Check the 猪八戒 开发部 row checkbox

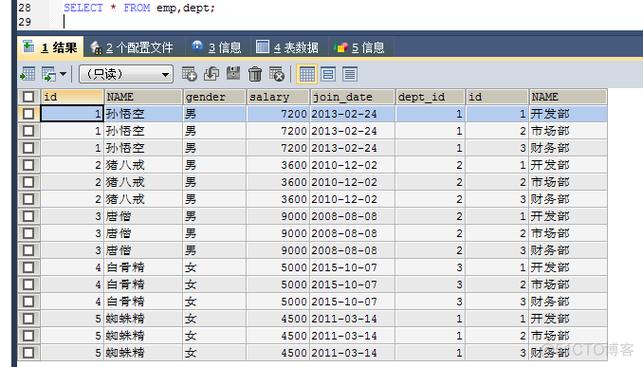pyautogui.click(x=28, y=165)
